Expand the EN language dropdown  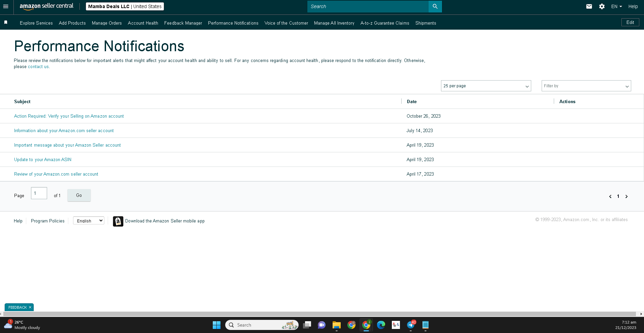pos(616,6)
